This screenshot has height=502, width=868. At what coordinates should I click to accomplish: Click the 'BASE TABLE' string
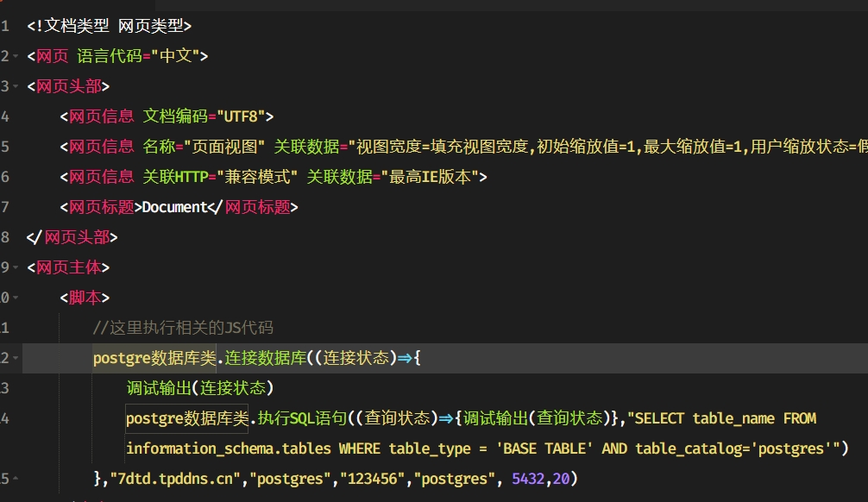tap(544, 449)
